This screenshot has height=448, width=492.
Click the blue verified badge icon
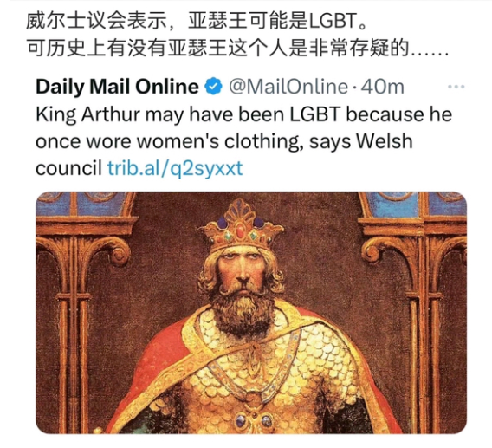[214, 87]
